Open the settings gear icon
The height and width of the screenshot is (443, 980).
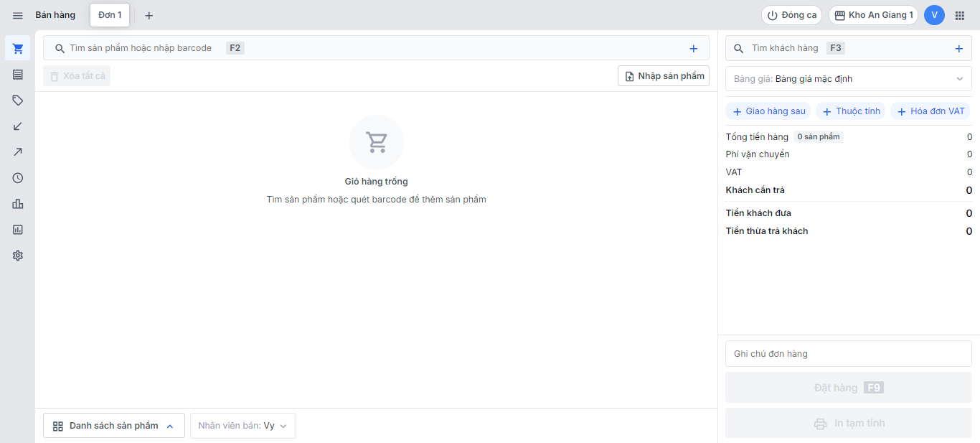click(x=18, y=256)
